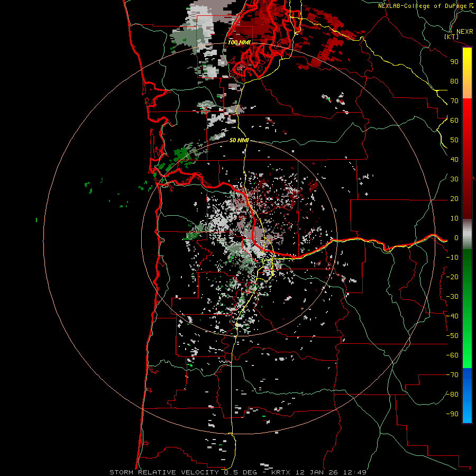Click the -10 value on the velocity scale
This screenshot has height=476, width=476.
[452, 258]
